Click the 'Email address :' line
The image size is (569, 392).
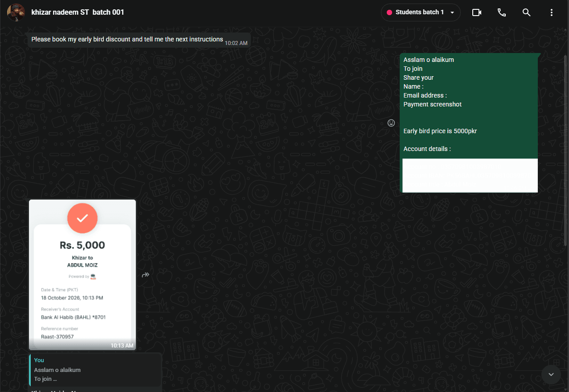pos(425,95)
